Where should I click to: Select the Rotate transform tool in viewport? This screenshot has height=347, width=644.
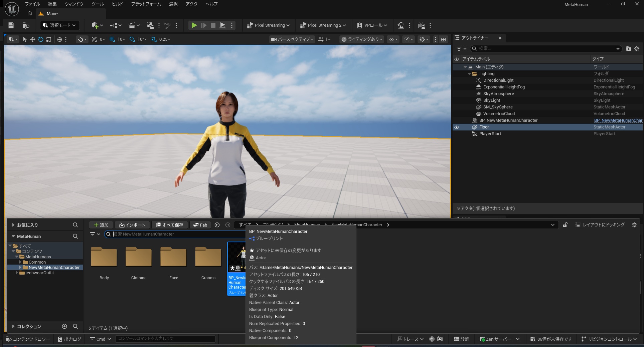(x=41, y=39)
